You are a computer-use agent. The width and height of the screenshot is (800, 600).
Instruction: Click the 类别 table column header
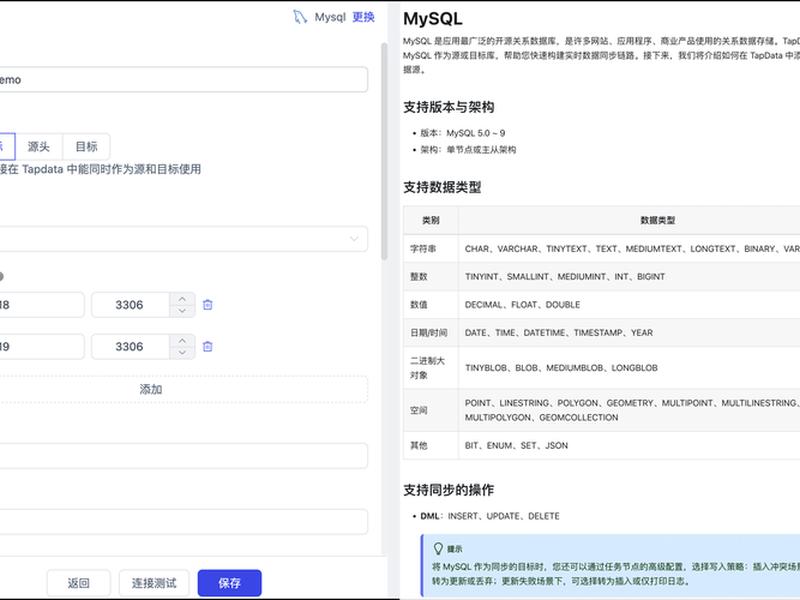[x=431, y=220]
